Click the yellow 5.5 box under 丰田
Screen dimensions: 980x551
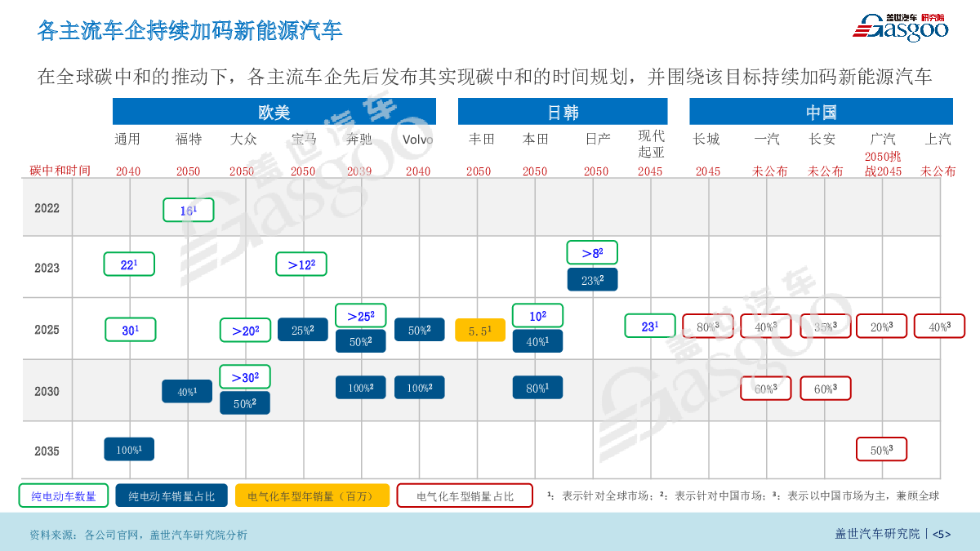[479, 331]
